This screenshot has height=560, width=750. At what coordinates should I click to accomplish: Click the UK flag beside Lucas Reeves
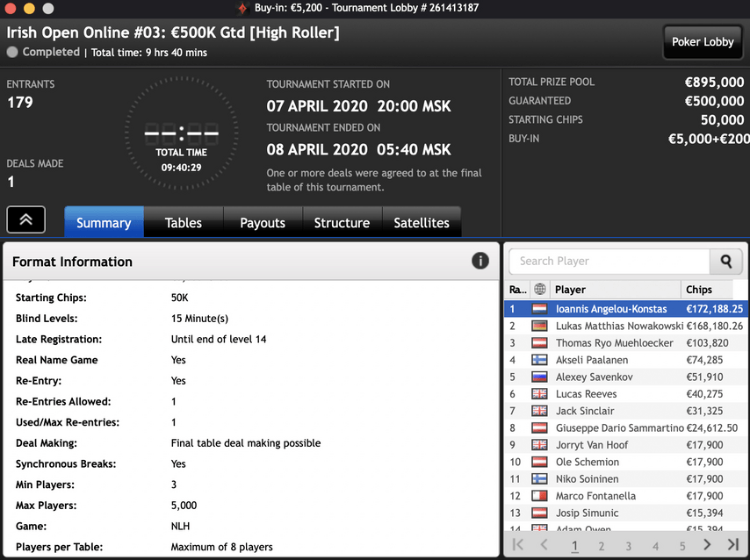coord(539,394)
